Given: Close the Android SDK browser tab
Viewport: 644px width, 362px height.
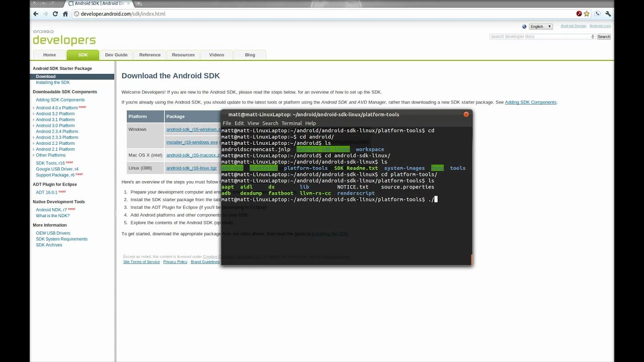Looking at the screenshot, I should pos(127,4).
